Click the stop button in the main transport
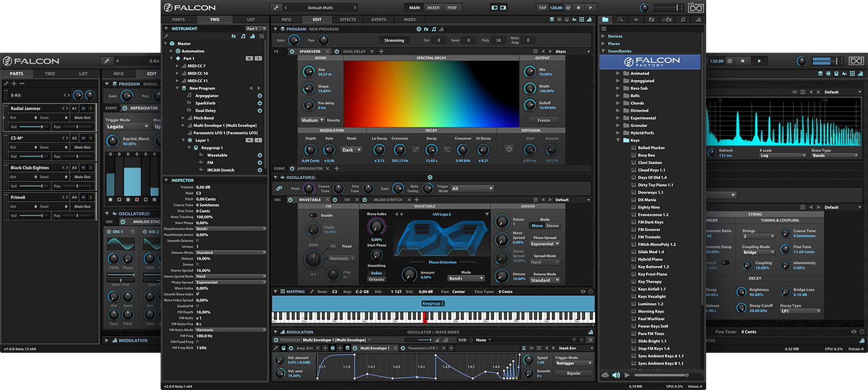This screenshot has height=390, width=868. point(578,7)
